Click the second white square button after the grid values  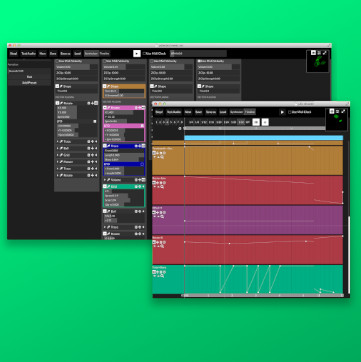click(265, 122)
